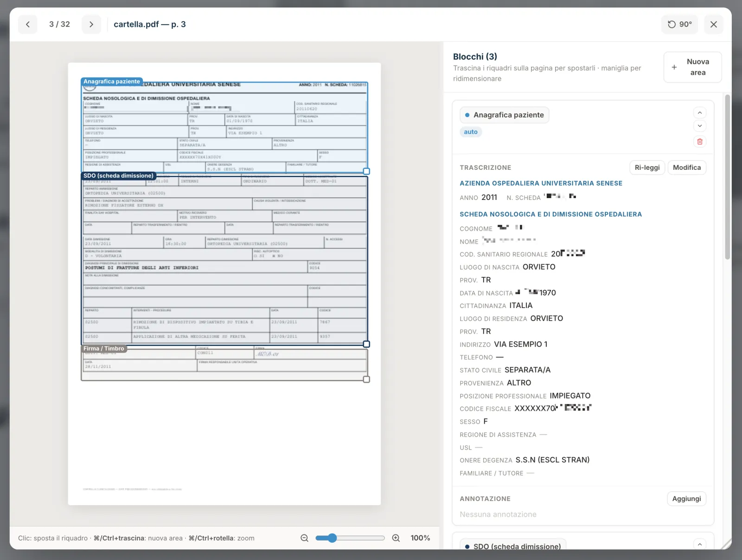Collapse the SDO block chevron
742x560 pixels.
point(700,544)
